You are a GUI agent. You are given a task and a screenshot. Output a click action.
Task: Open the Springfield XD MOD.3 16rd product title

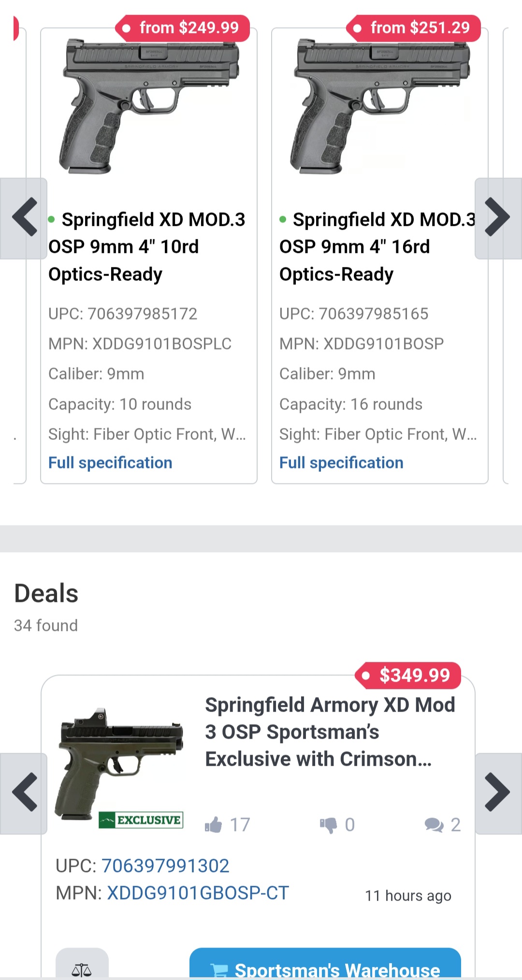point(377,247)
